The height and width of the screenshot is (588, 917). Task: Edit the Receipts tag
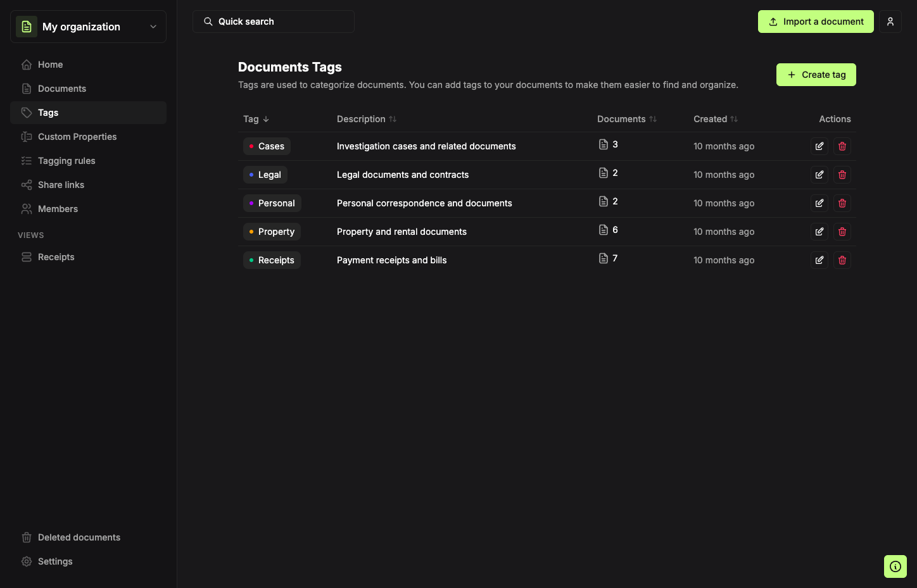tap(819, 260)
